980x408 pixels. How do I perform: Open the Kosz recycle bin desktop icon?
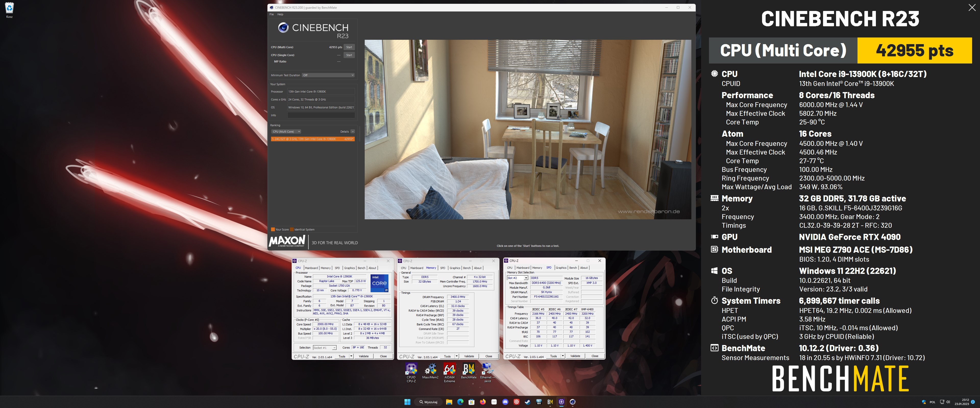[9, 10]
